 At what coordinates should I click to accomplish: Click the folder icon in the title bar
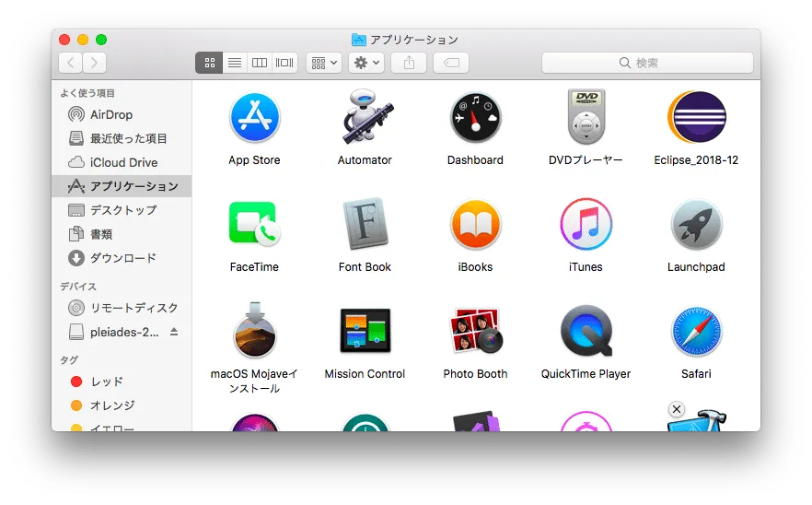[358, 40]
